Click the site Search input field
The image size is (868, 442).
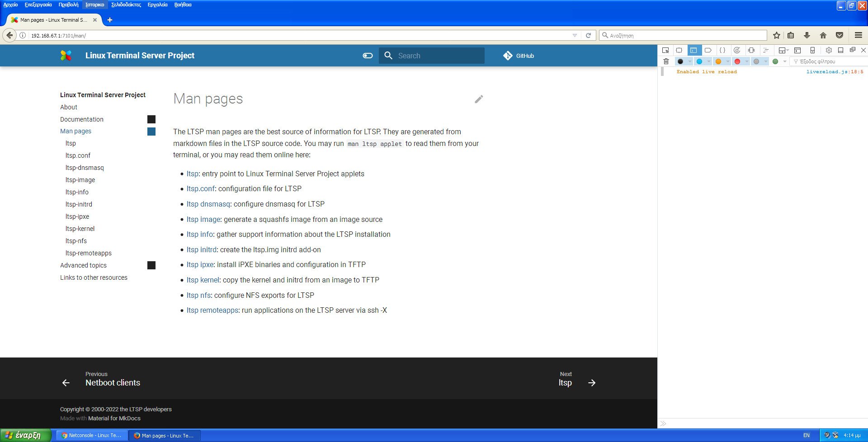pos(432,56)
